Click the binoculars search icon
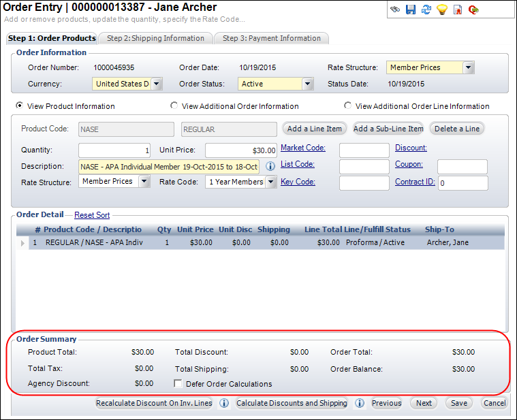Viewport: 517px width, 420px height. point(395,10)
